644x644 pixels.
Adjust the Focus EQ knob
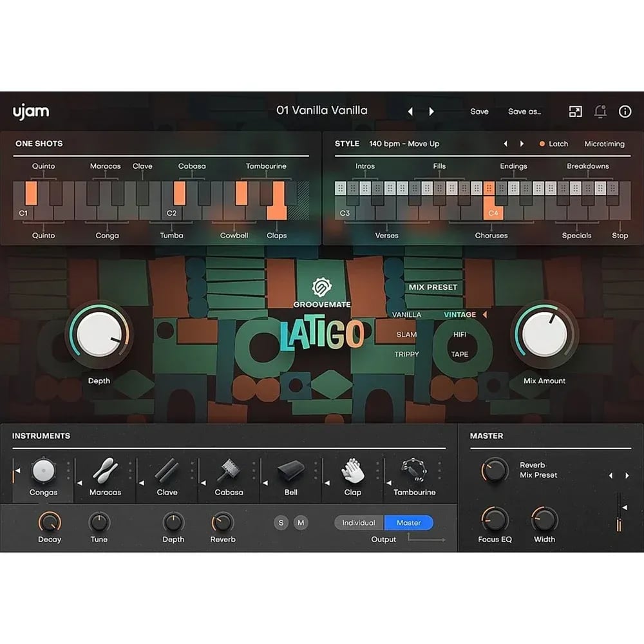coord(495,519)
